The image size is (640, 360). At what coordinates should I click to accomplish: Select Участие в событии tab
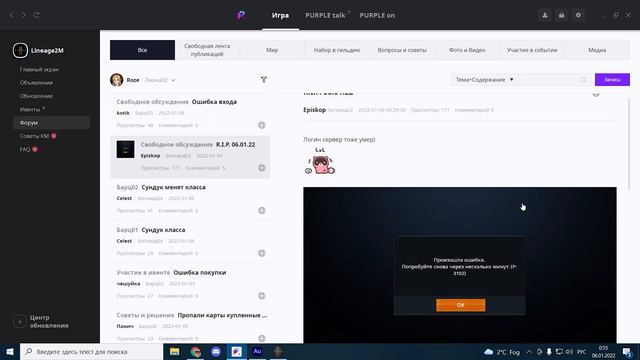tap(532, 50)
